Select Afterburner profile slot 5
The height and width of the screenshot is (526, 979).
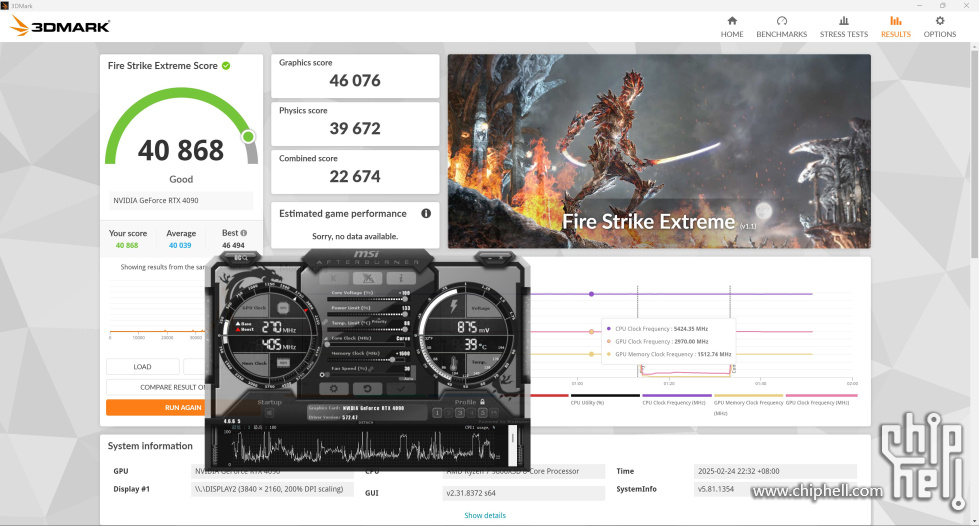483,413
